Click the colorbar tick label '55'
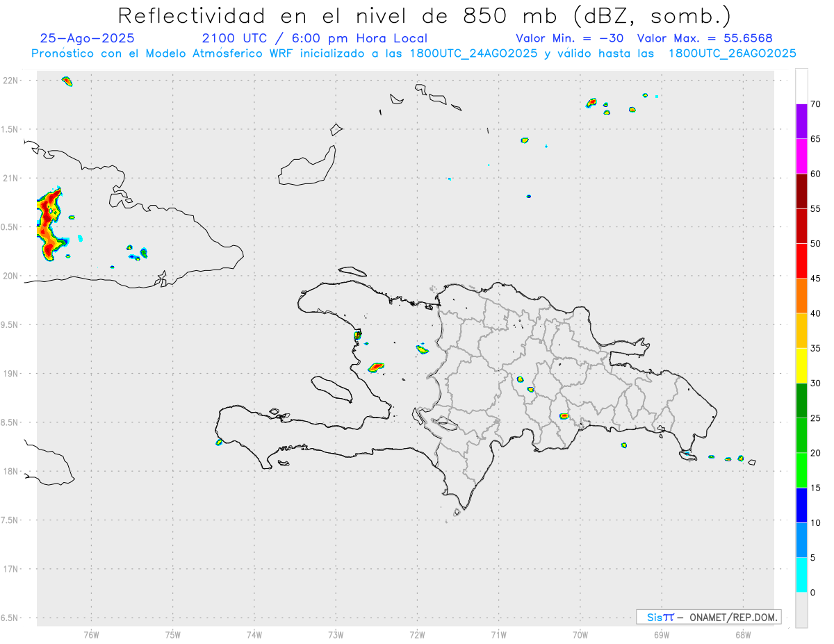 tap(816, 208)
